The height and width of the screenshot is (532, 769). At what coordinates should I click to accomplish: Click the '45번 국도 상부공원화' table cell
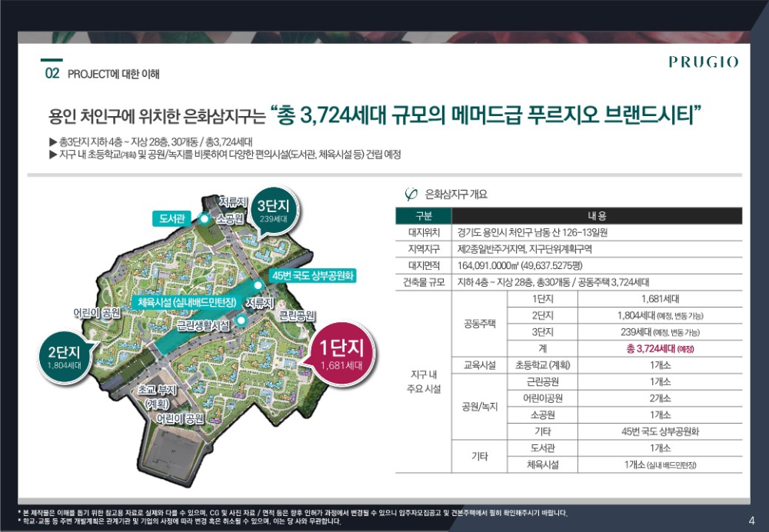tap(660, 431)
